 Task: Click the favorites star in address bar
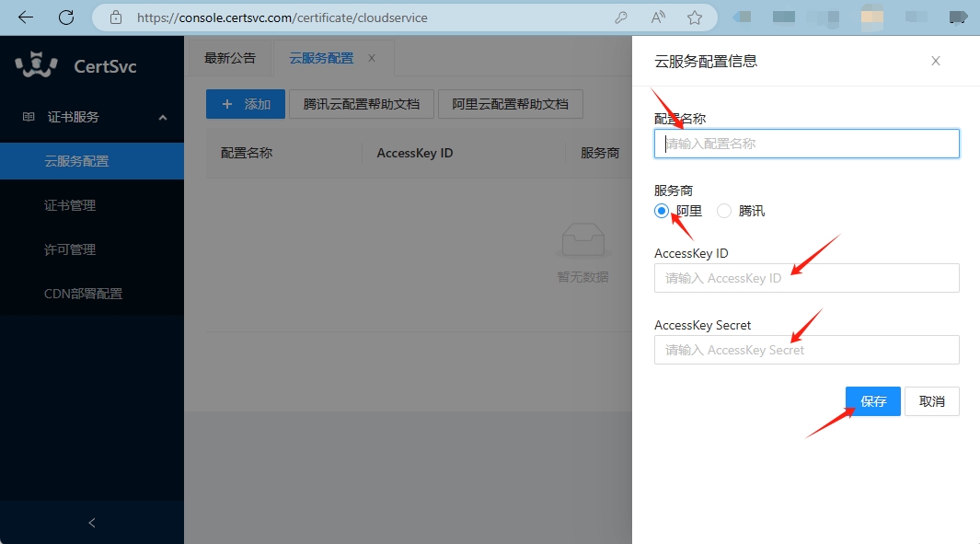(x=697, y=17)
